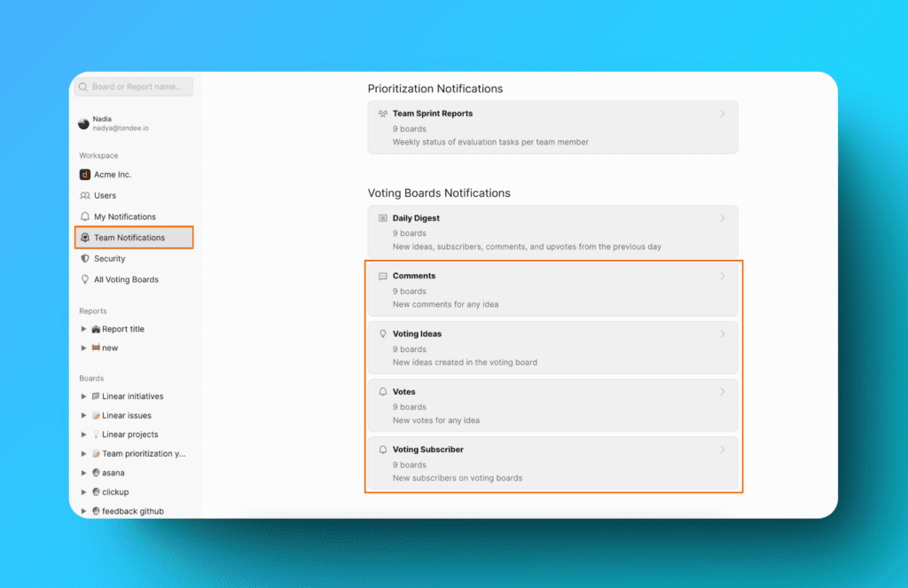
Task: Open Team Notifications in sidebar
Action: click(x=129, y=238)
